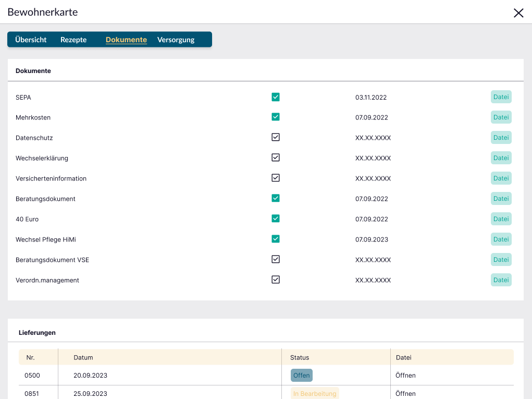
Task: Uncheck the 40 Euro checkbox
Action: coord(276,219)
